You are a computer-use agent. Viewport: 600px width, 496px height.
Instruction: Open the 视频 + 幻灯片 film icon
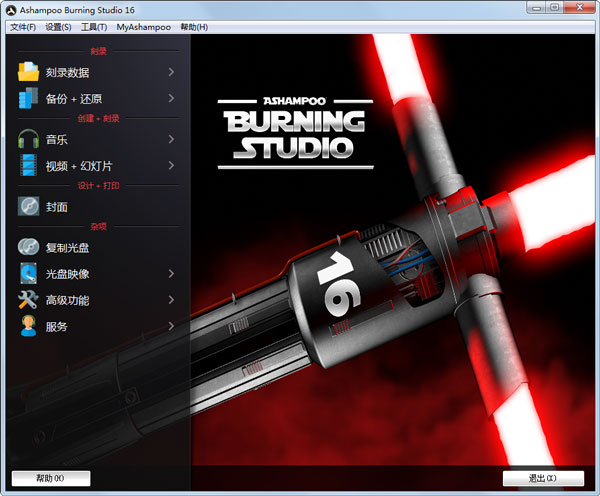click(x=28, y=166)
